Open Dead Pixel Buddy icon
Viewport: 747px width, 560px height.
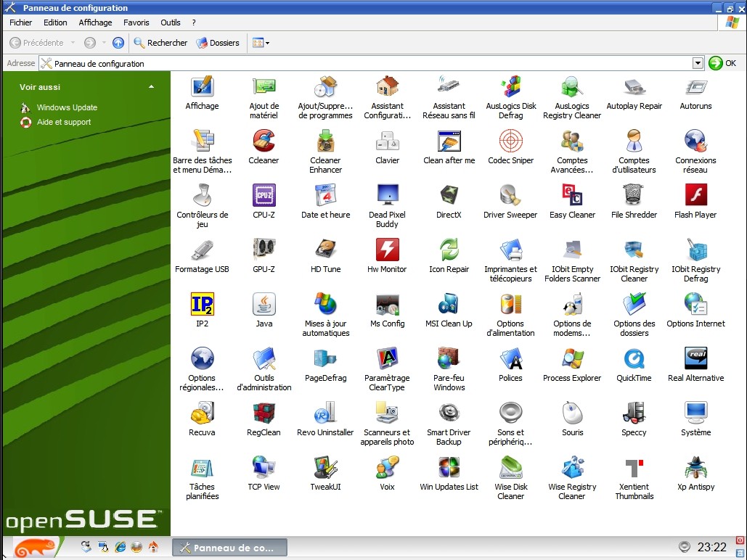click(x=388, y=195)
